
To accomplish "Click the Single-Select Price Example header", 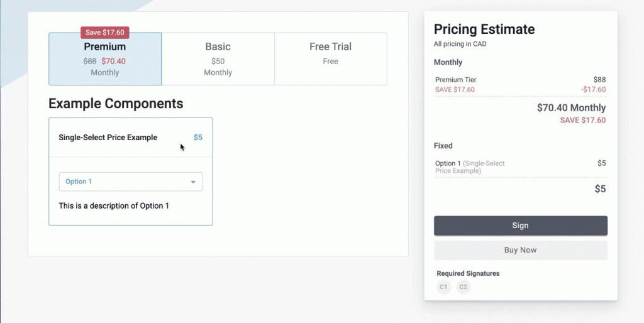I will pyautogui.click(x=108, y=138).
